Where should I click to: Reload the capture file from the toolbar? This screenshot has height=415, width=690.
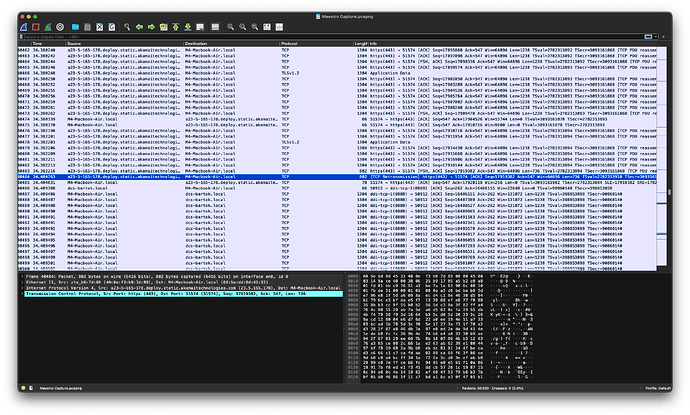pyautogui.click(x=112, y=27)
